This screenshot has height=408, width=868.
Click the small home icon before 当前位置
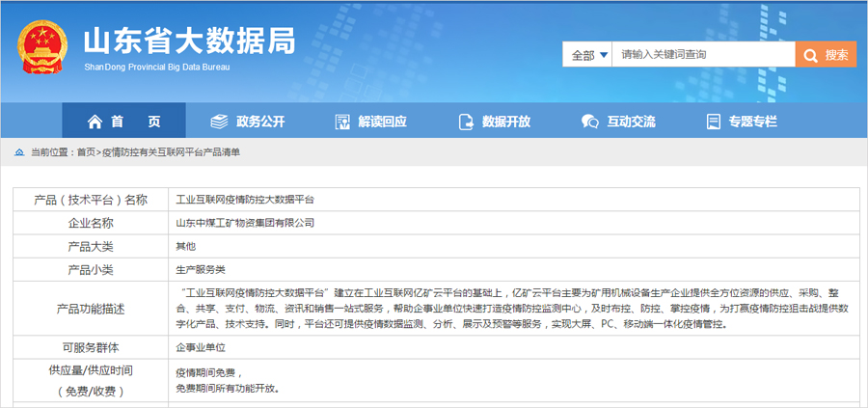click(x=20, y=152)
